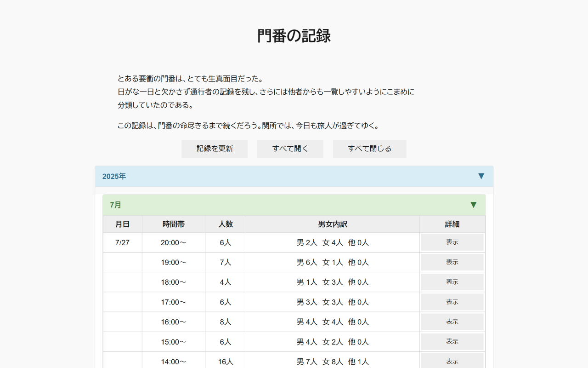
Task: Show details for the 19:00 row
Action: tap(452, 262)
